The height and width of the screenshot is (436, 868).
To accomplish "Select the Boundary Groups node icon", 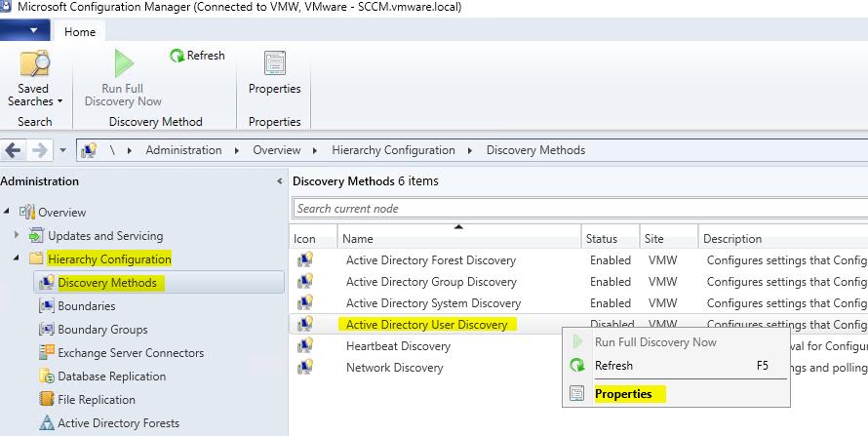I will [47, 330].
